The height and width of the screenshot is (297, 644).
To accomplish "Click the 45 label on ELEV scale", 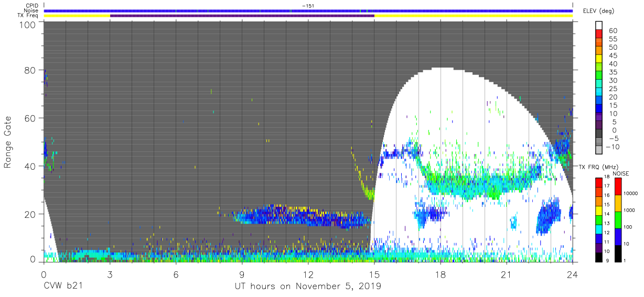I will 612,56.
